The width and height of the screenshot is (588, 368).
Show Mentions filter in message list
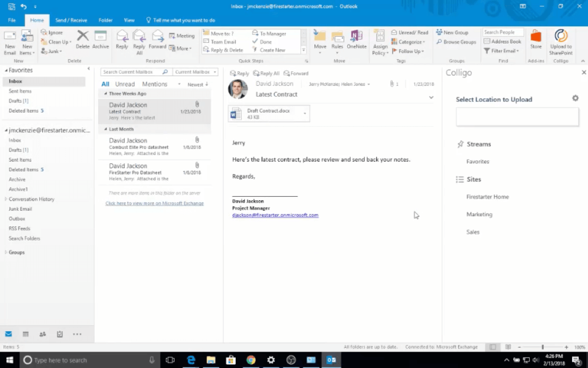click(154, 84)
